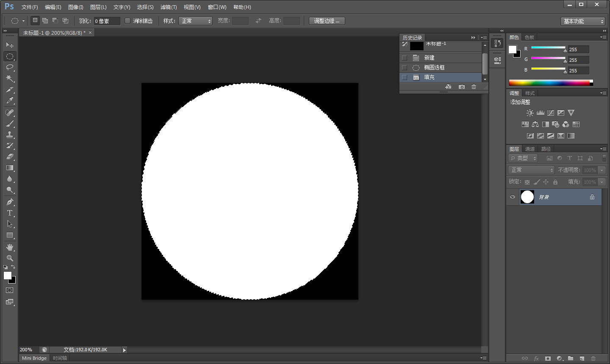Select the Pen tool
This screenshot has height=364, width=610.
pyautogui.click(x=10, y=202)
